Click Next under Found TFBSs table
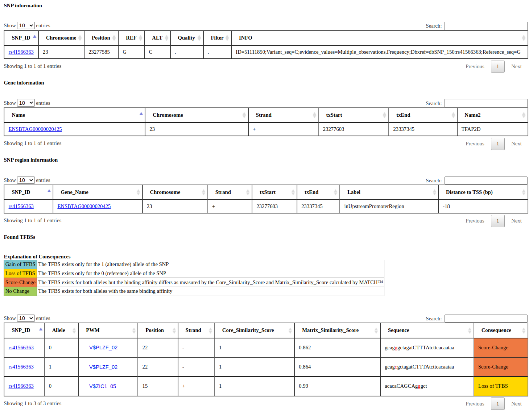 516,404
